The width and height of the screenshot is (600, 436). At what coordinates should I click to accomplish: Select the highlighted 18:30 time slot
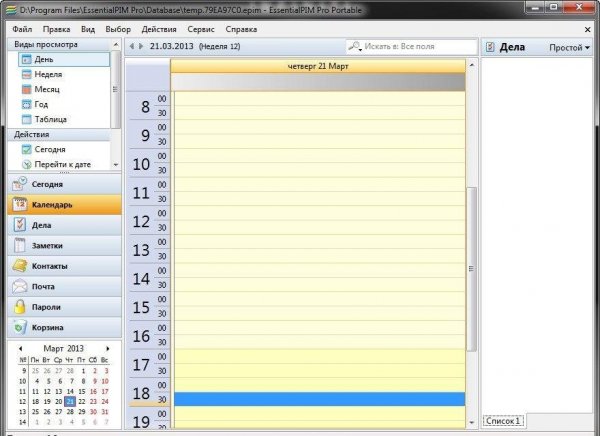point(320,399)
